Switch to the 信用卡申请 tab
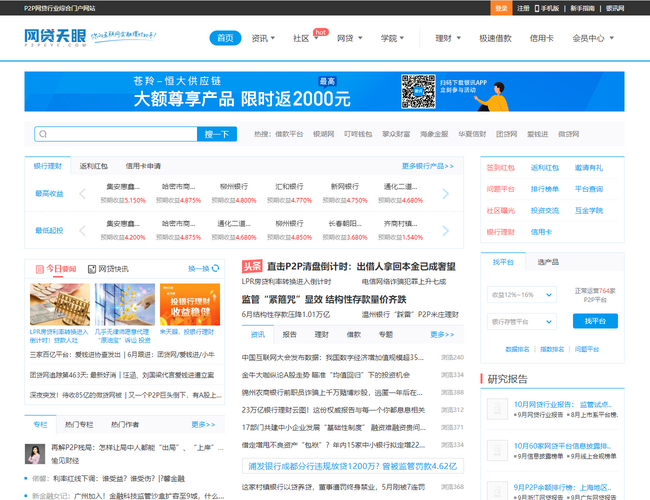This screenshot has width=650, height=500. (143, 166)
